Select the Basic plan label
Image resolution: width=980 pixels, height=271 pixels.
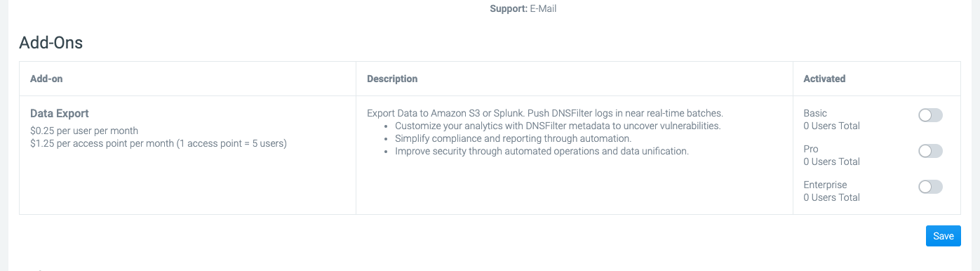pos(815,113)
